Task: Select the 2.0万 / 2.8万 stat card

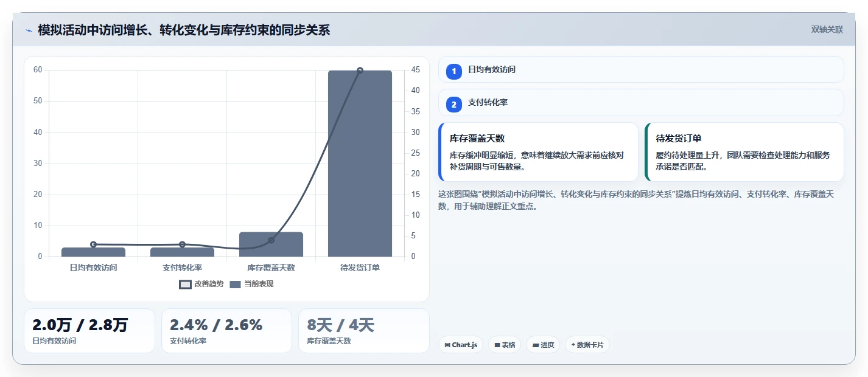Action: click(x=89, y=331)
